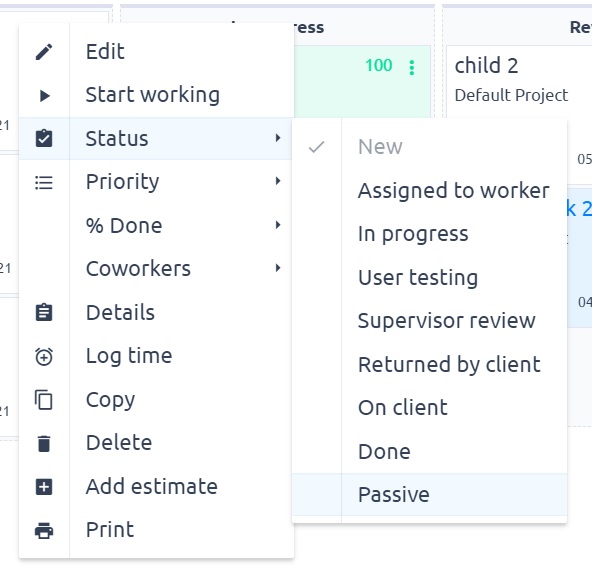
Task: Click the Priority list icon
Action: click(44, 182)
